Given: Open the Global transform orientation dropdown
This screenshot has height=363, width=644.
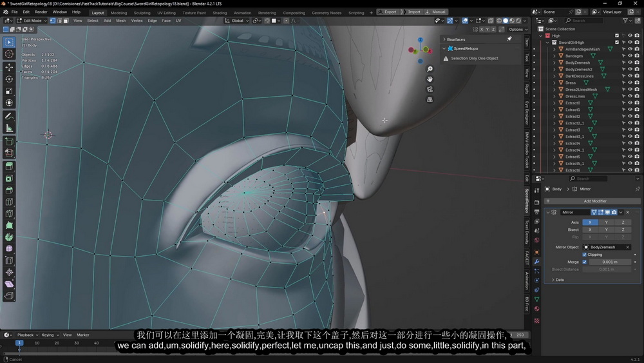Looking at the screenshot, I should coord(237,21).
